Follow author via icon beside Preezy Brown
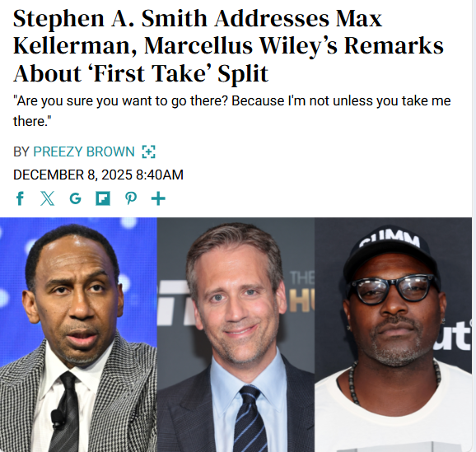Viewport: 476px width, 452px height. click(x=149, y=151)
